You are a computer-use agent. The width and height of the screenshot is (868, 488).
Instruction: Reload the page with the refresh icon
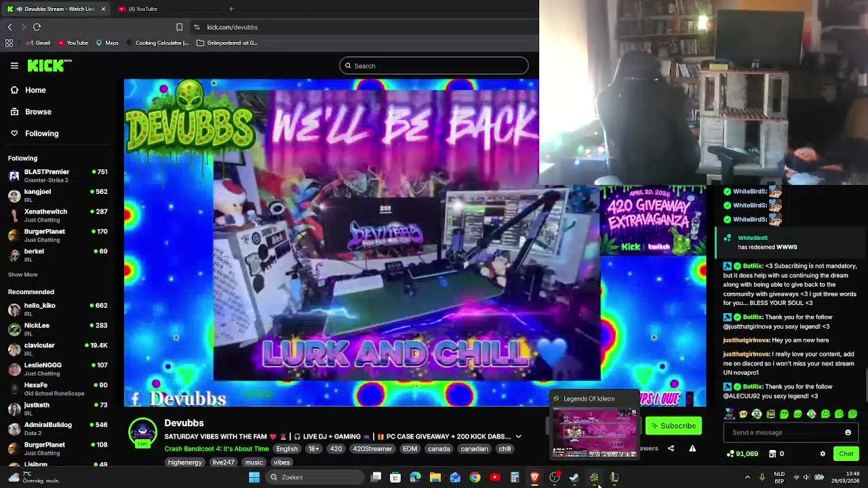37,27
